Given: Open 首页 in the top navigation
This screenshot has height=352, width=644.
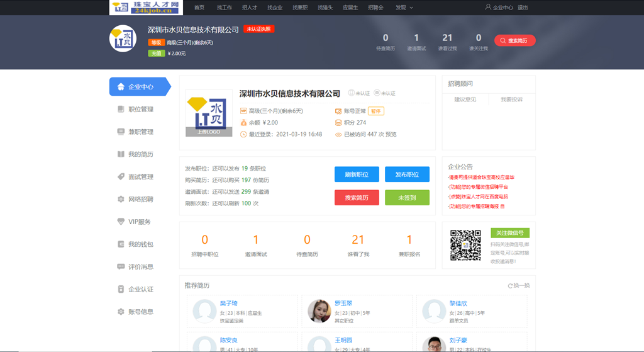Looking at the screenshot, I should pyautogui.click(x=199, y=8).
